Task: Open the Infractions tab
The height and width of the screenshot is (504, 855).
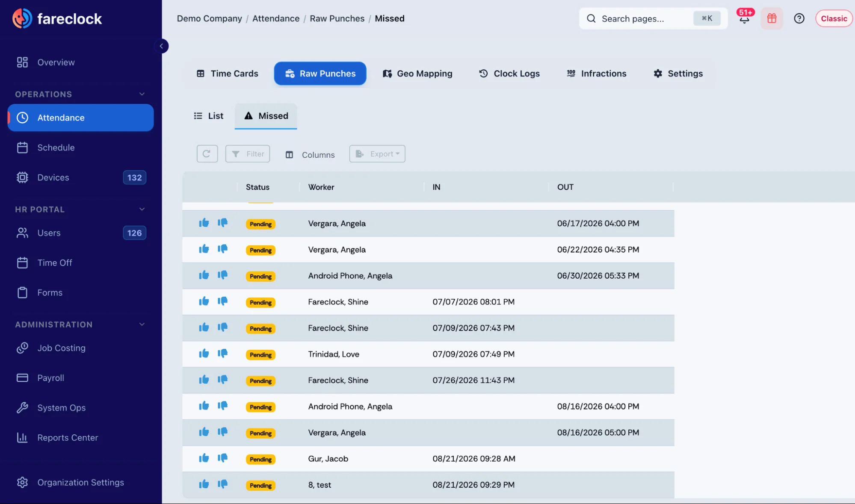Action: tap(597, 74)
